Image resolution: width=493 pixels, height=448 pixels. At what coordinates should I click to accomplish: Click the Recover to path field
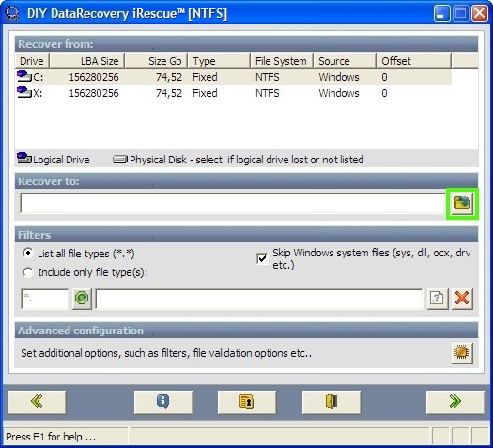click(x=233, y=204)
